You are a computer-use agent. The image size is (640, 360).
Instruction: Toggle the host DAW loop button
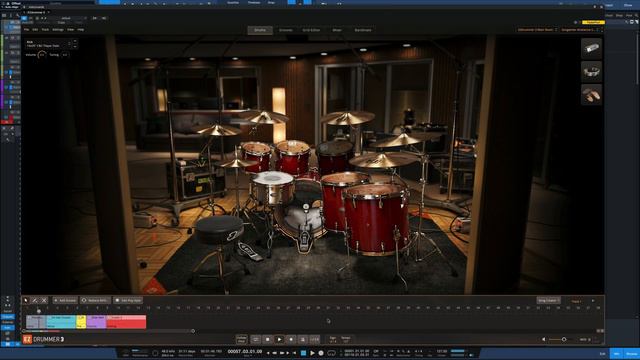tap(331, 353)
